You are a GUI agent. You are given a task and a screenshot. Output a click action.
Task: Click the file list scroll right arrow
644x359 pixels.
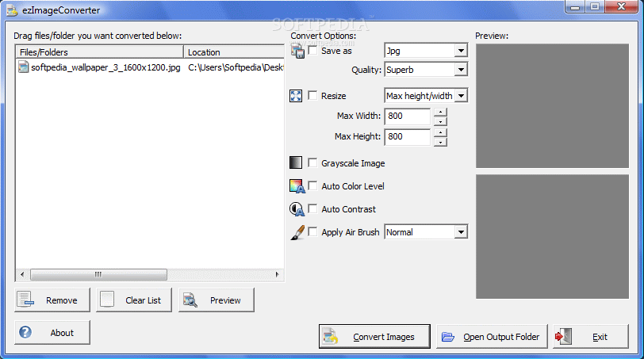click(278, 274)
